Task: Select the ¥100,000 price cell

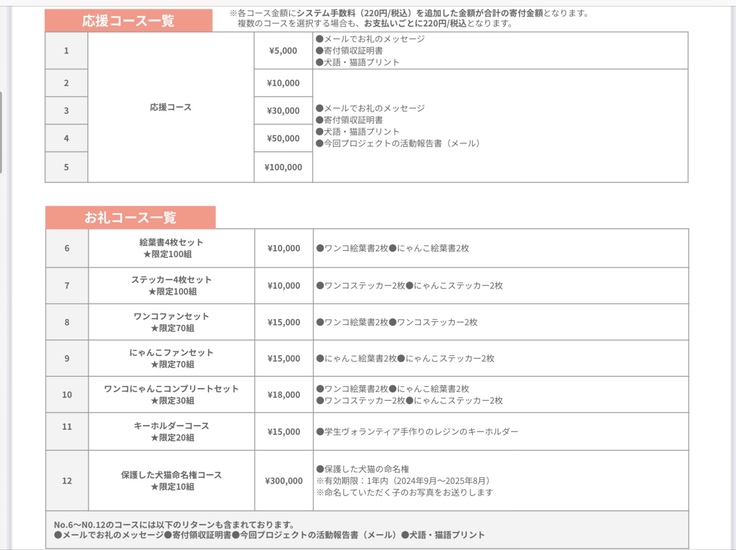Action: pyautogui.click(x=283, y=167)
